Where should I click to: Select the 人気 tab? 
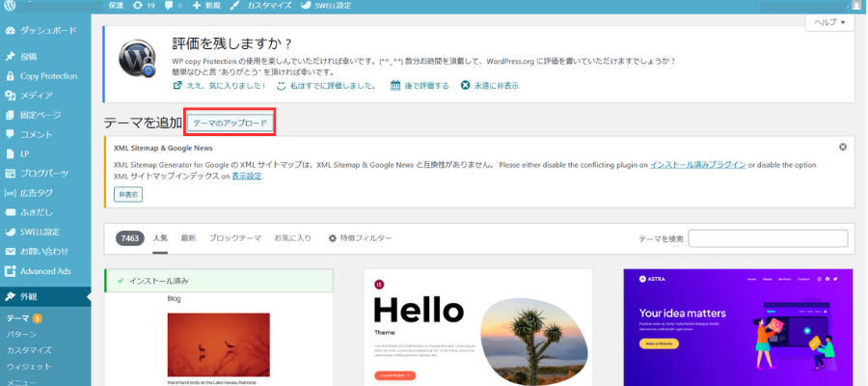160,238
